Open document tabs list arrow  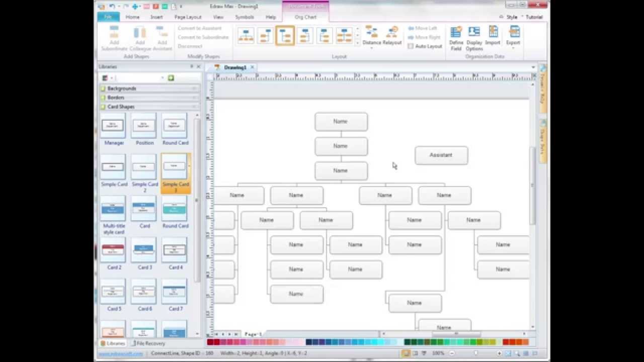click(x=533, y=67)
